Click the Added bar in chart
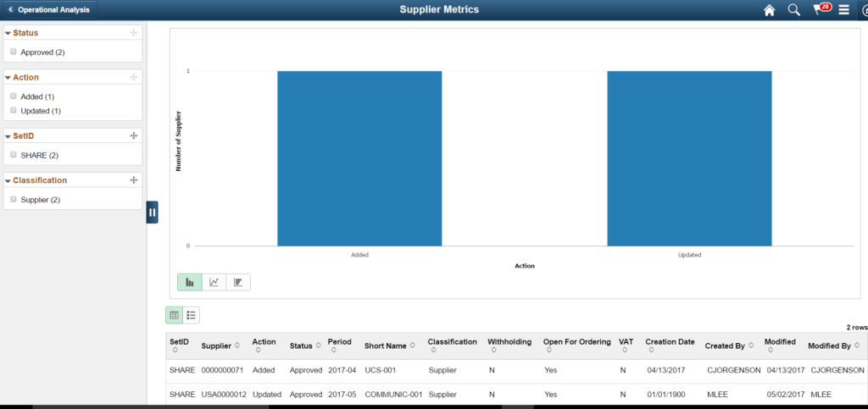 pos(359,158)
